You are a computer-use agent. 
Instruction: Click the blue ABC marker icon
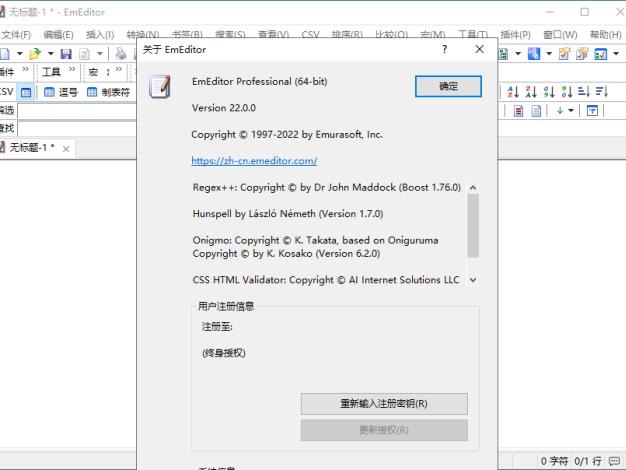click(x=534, y=54)
